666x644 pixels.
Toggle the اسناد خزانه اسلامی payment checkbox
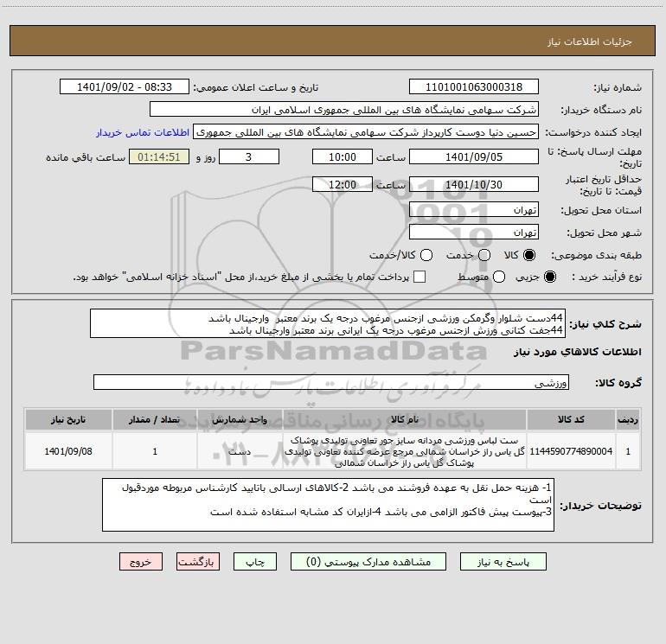tap(419, 277)
